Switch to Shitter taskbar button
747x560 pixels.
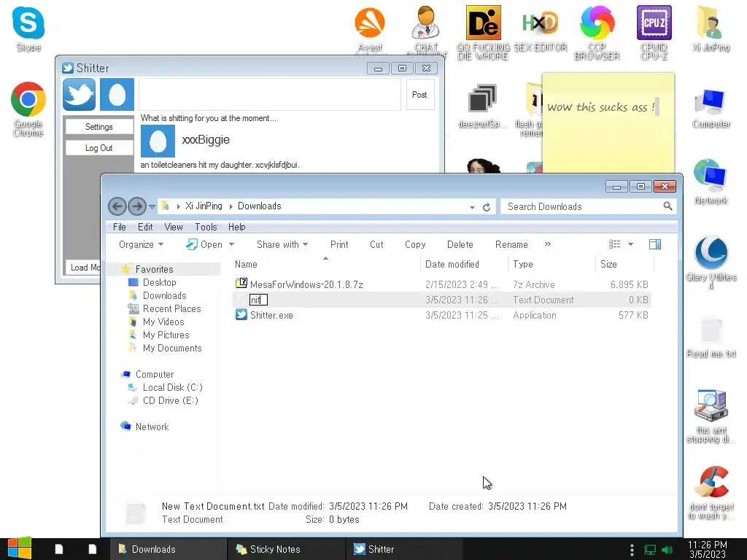404,549
